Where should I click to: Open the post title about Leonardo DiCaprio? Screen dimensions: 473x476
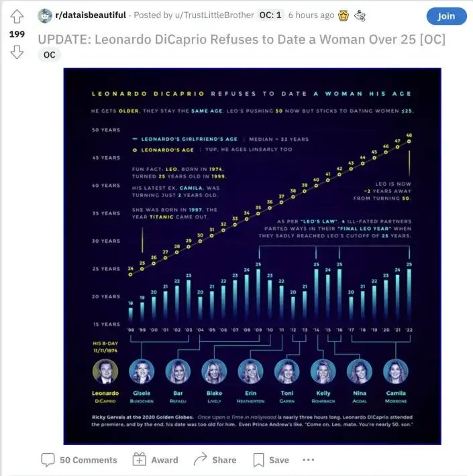242,39
